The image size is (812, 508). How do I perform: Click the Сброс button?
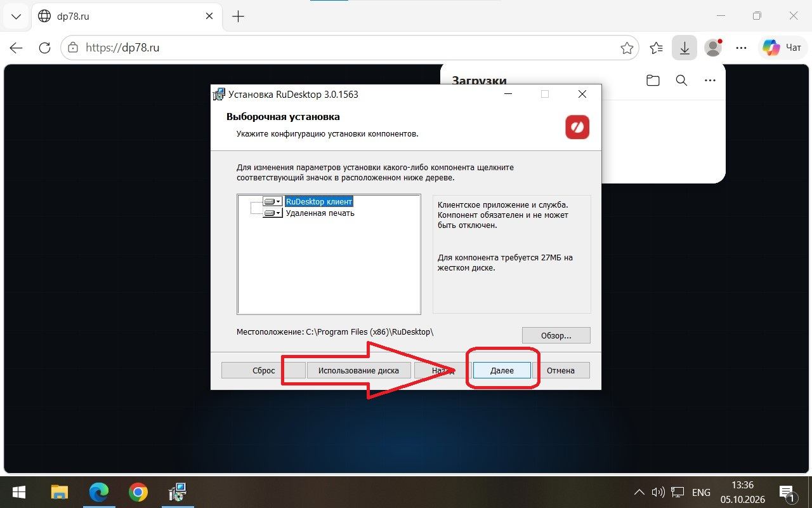click(263, 370)
